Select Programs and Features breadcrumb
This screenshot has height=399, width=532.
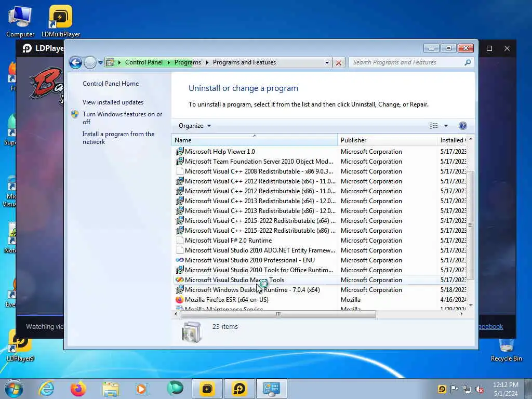pyautogui.click(x=244, y=62)
